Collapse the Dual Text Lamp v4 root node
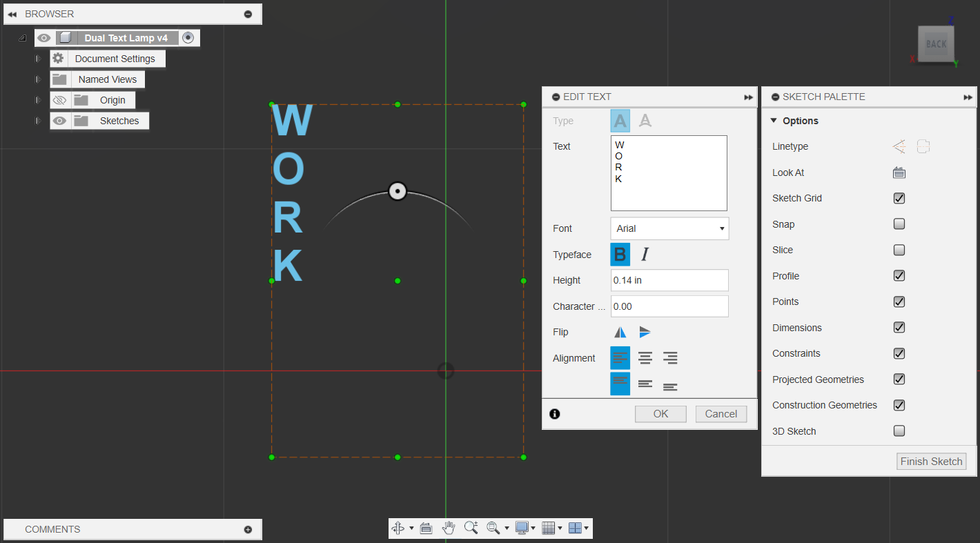 point(22,38)
